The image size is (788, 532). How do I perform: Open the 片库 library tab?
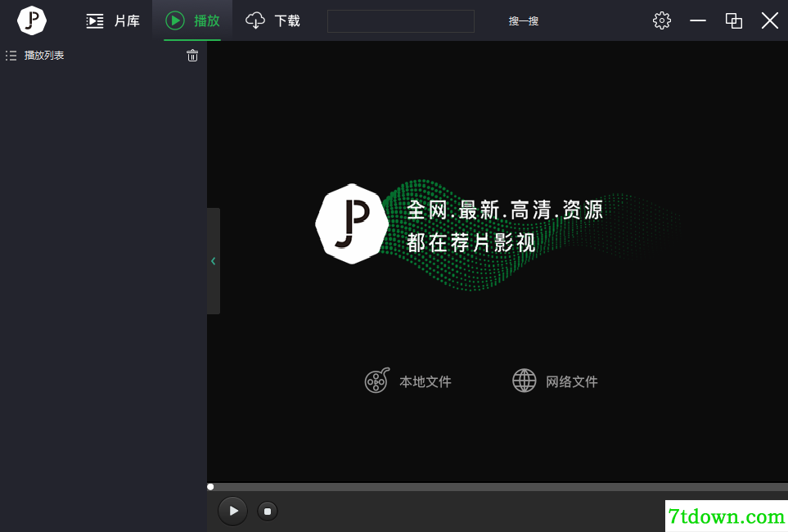pos(113,20)
